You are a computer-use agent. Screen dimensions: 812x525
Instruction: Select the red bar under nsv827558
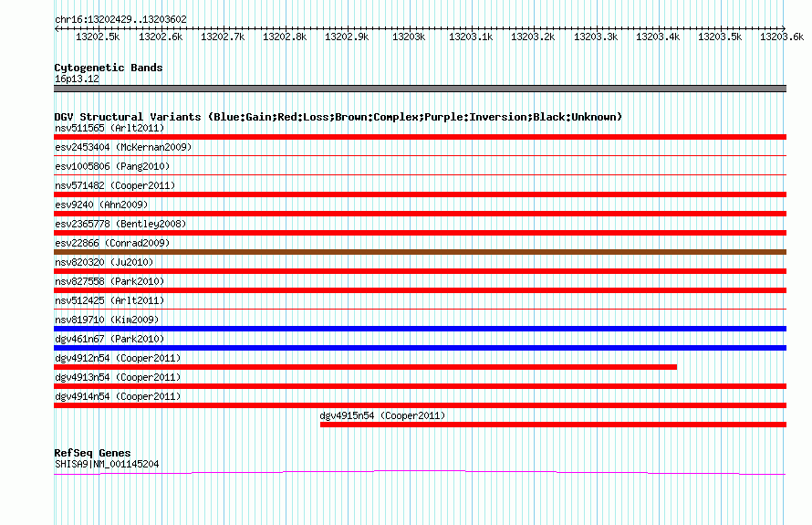pyautogui.click(x=420, y=290)
